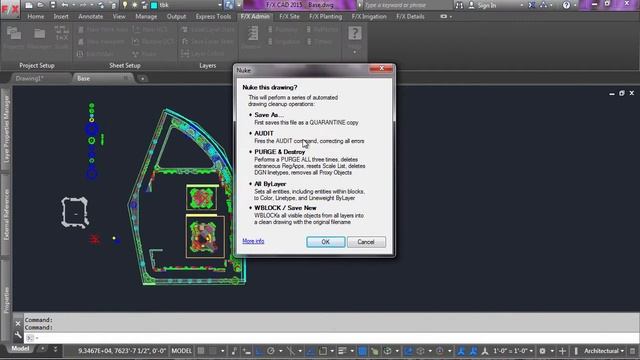Click the title bar Help question mark icon
Viewport: 640px width, 360px height.
[566, 5]
